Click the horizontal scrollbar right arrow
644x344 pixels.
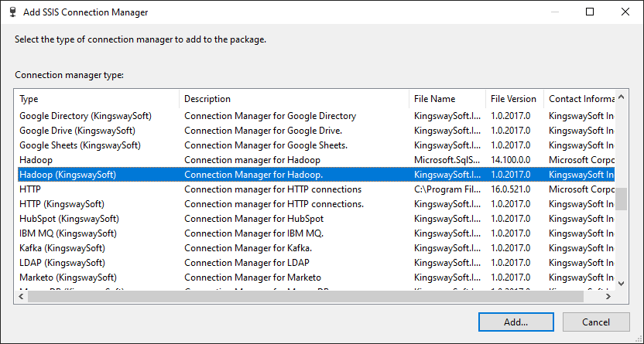click(x=608, y=296)
